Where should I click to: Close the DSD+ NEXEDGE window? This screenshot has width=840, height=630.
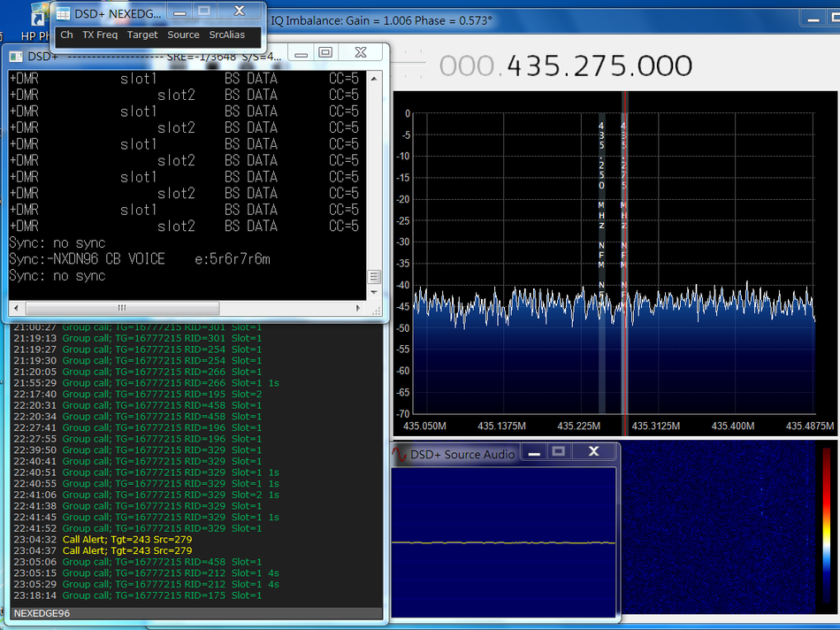click(239, 12)
